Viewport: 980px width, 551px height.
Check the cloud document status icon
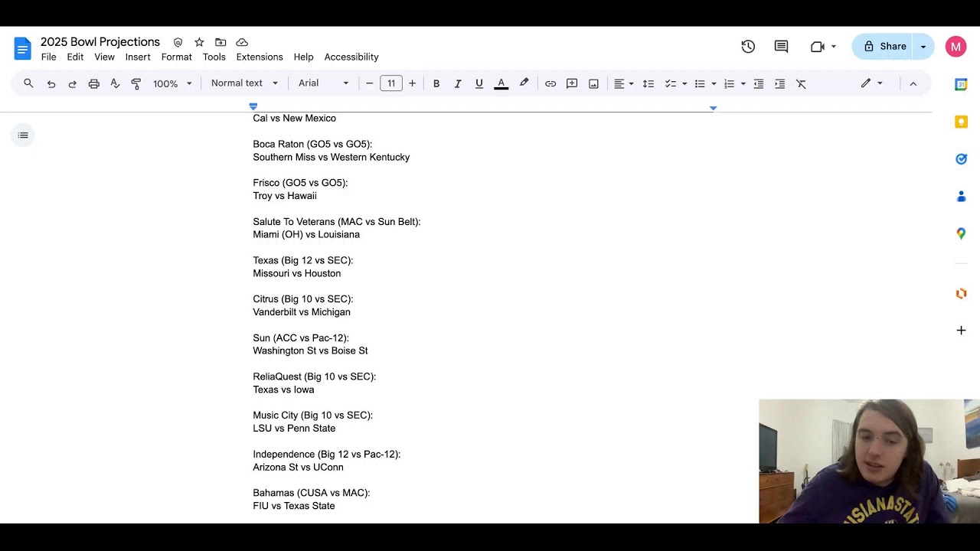(x=242, y=42)
